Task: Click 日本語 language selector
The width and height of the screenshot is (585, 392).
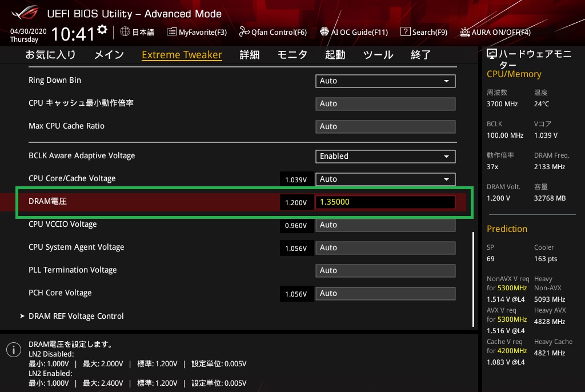Action: tap(143, 32)
